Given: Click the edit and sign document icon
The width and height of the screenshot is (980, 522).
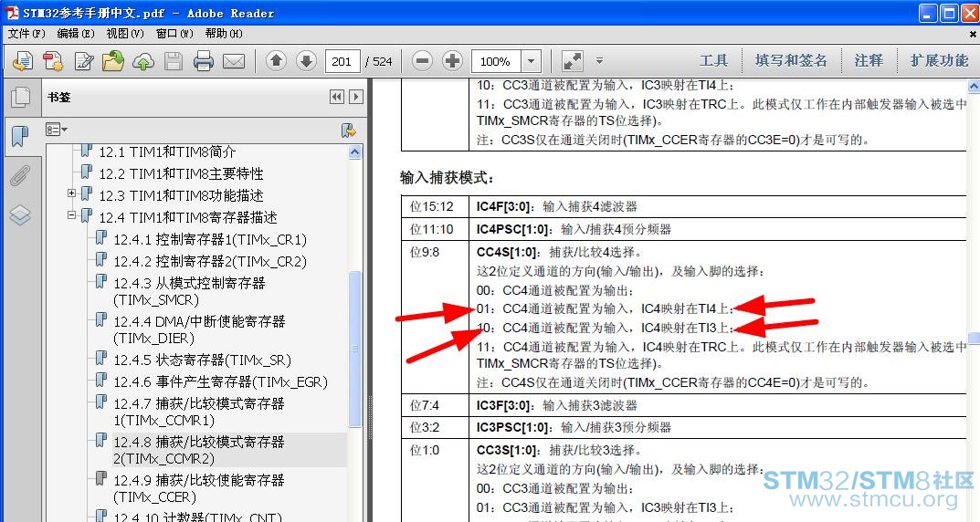Looking at the screenshot, I should coord(84,61).
